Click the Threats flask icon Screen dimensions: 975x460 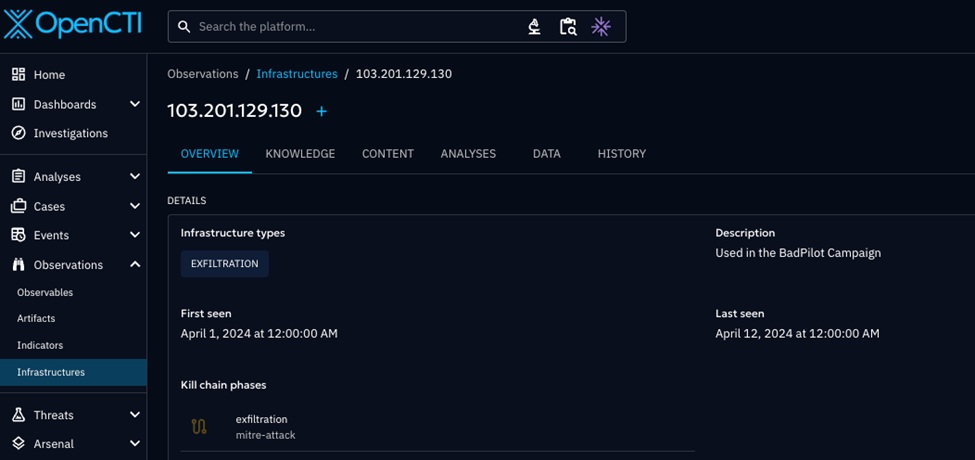(19, 415)
